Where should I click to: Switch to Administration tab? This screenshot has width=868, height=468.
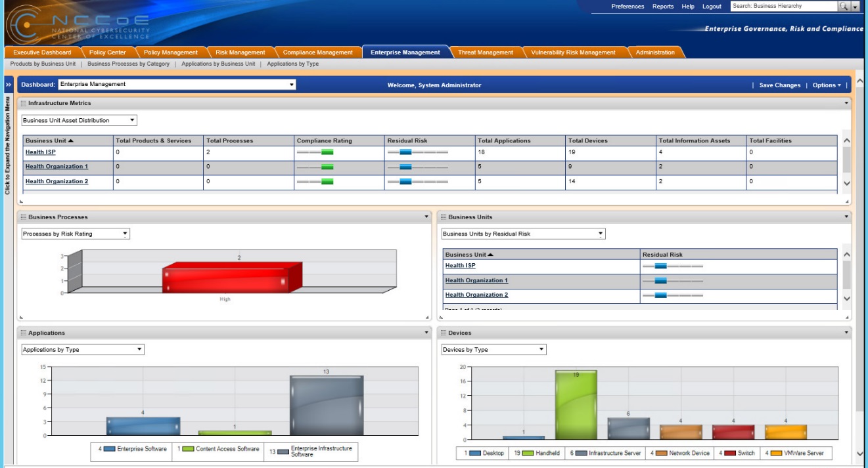[x=655, y=53]
